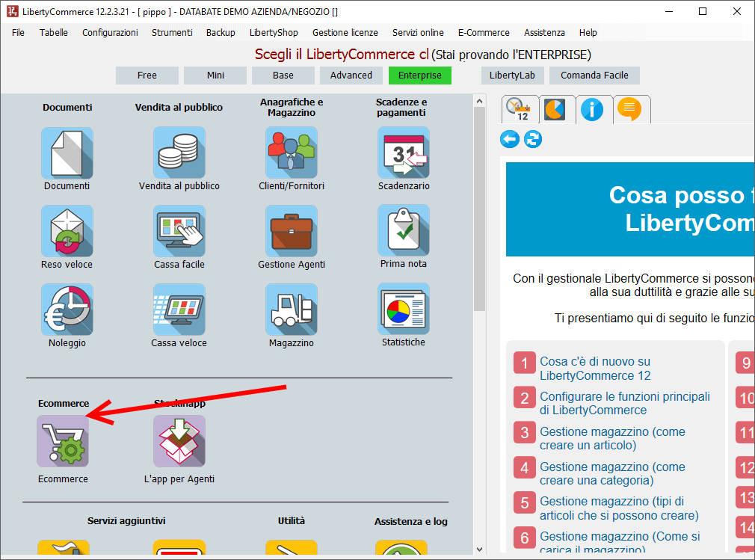Open the Documenti module icon
The width and height of the screenshot is (755, 560).
[x=67, y=153]
